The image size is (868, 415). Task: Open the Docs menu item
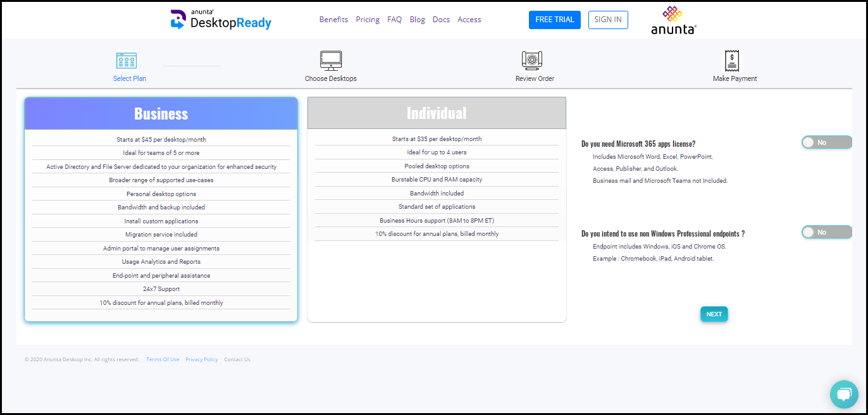pos(441,20)
